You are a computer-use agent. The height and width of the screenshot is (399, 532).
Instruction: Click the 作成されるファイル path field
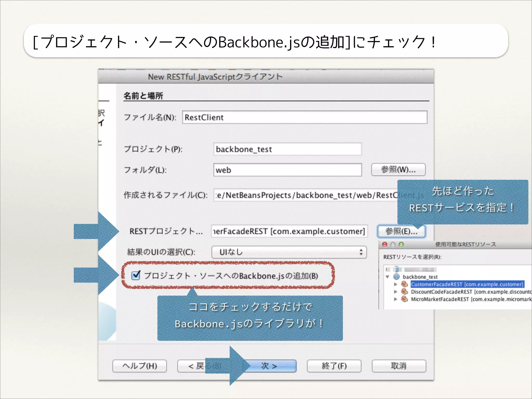305,195
